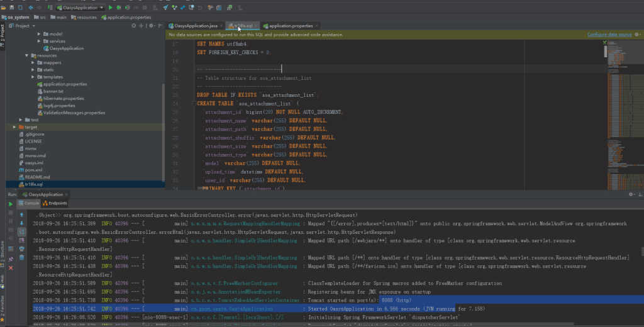
Task: Expand the test folder
Action: pyautogui.click(x=21, y=120)
